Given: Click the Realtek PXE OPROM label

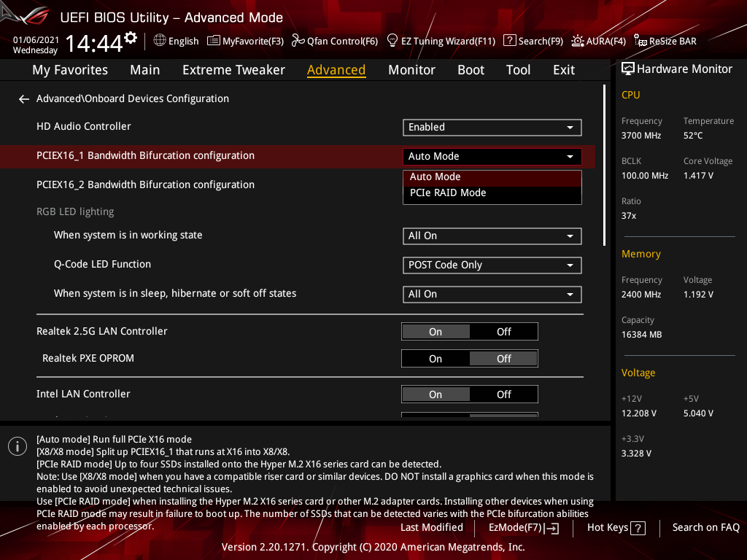Looking at the screenshot, I should (88, 359).
